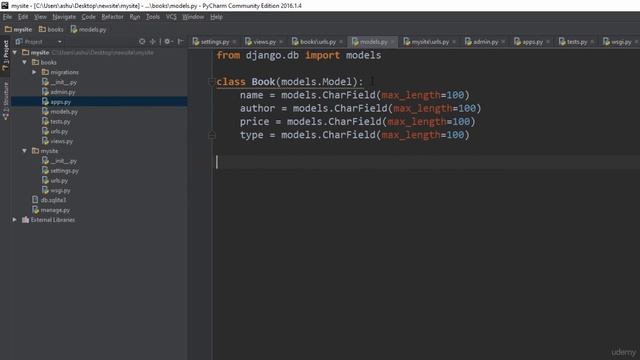Open the VCS menu
The width and height of the screenshot is (640, 360).
[x=171, y=17]
